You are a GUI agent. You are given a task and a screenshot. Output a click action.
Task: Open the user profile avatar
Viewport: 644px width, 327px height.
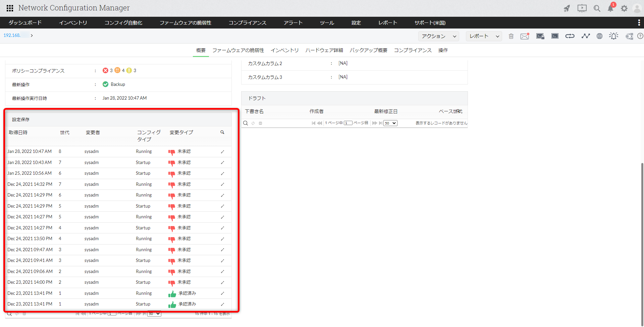coord(637,8)
